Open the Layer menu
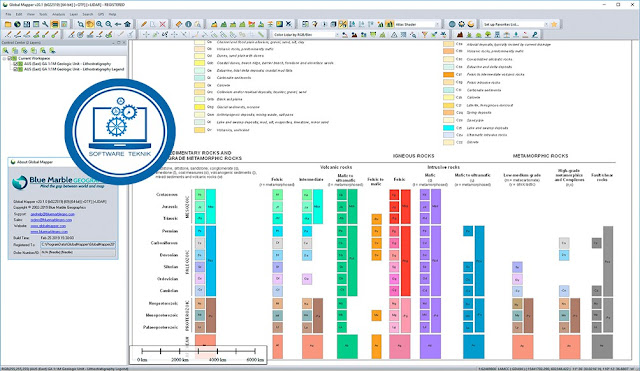Viewport: 640px width, 371px height. click(74, 14)
